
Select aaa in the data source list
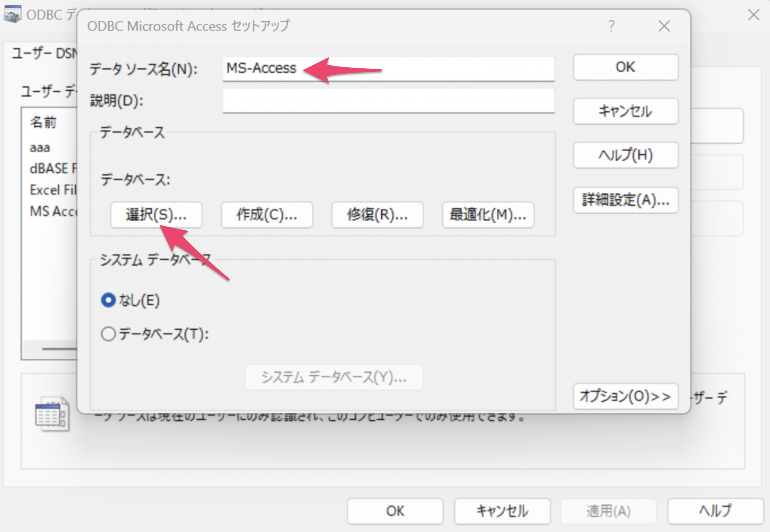(x=40, y=147)
